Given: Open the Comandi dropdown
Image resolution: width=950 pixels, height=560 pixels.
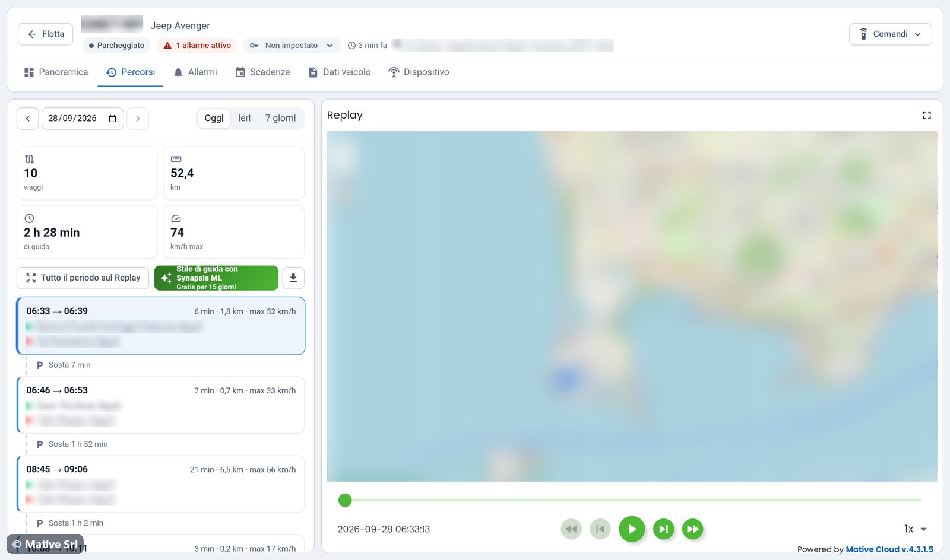Looking at the screenshot, I should [890, 34].
